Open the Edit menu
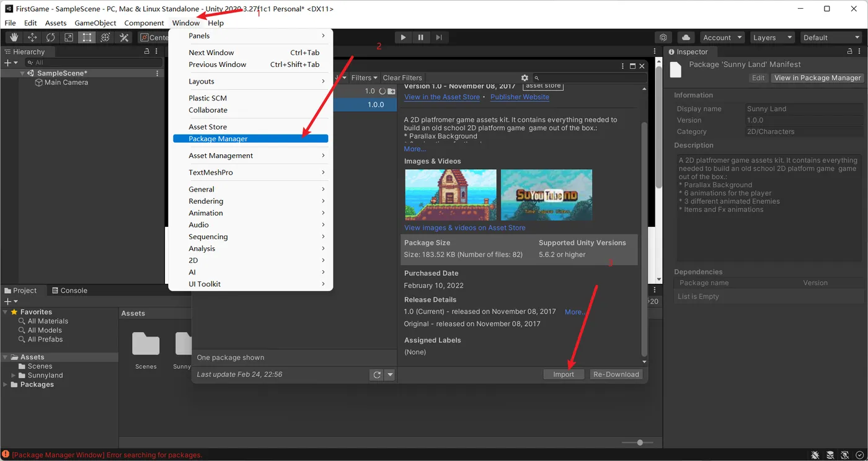This screenshot has height=461, width=868. [30, 23]
